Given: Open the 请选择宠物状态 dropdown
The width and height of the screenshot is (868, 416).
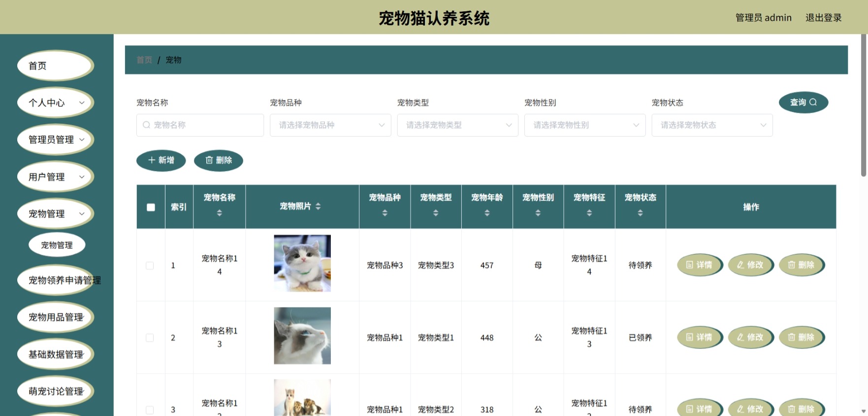Looking at the screenshot, I should click(712, 125).
